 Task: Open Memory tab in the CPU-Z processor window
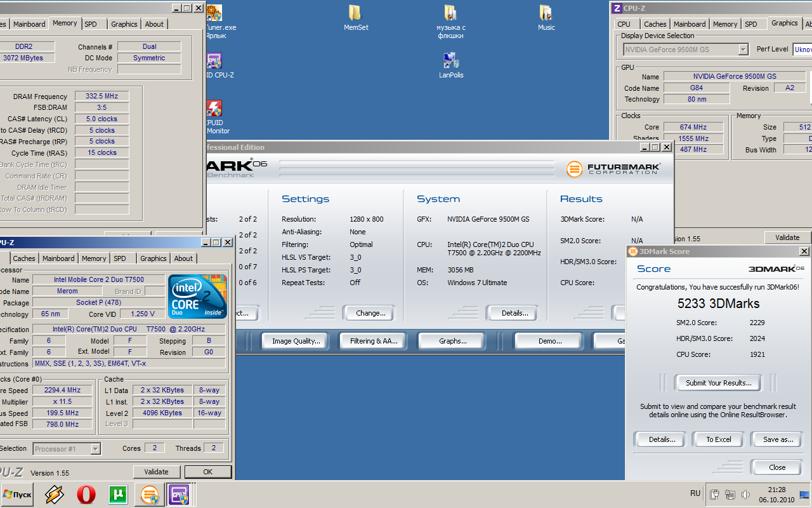pyautogui.click(x=94, y=258)
